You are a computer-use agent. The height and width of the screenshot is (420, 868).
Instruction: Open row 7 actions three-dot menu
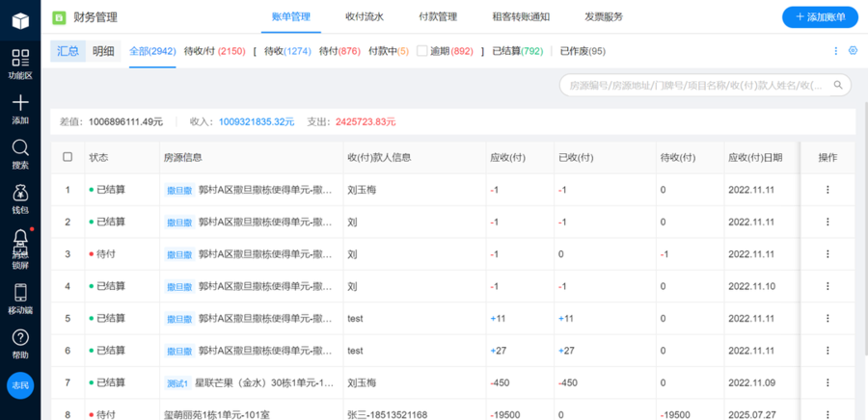coord(827,382)
